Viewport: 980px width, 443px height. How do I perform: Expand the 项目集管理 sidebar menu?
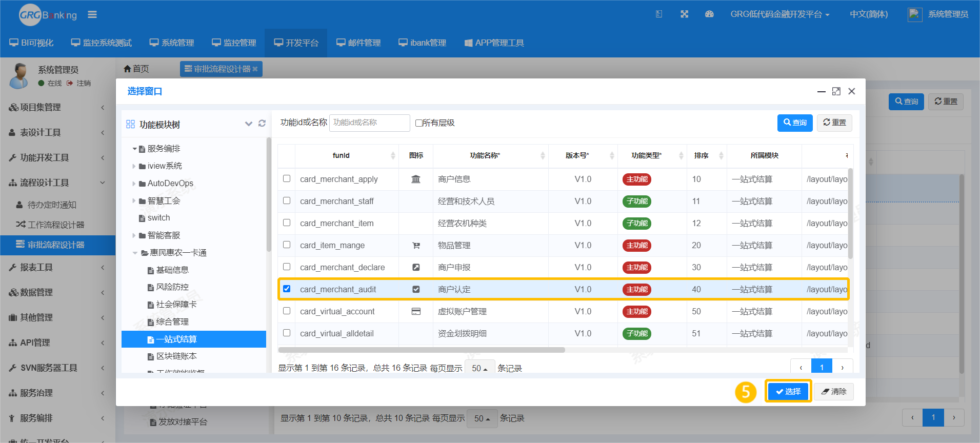point(57,107)
